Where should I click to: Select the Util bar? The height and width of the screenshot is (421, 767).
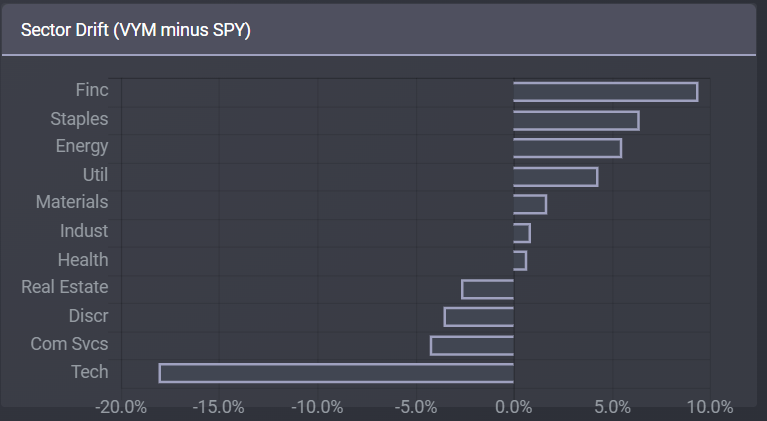click(x=556, y=177)
